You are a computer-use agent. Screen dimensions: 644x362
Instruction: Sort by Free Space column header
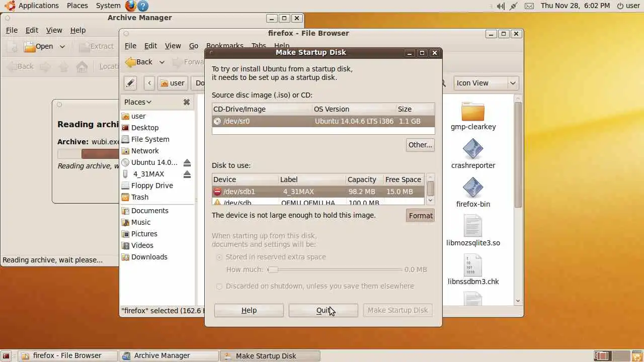[x=403, y=179]
